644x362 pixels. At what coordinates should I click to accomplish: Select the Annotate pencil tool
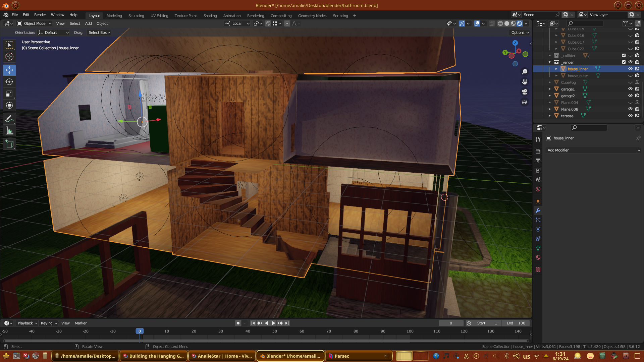tap(9, 119)
